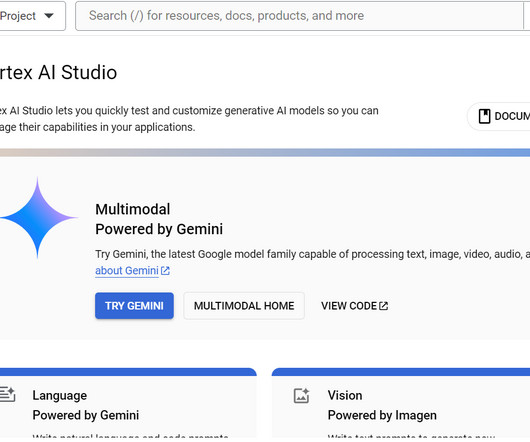Open Multimodal Home
Image resolution: width=530 pixels, height=442 pixels.
244,306
